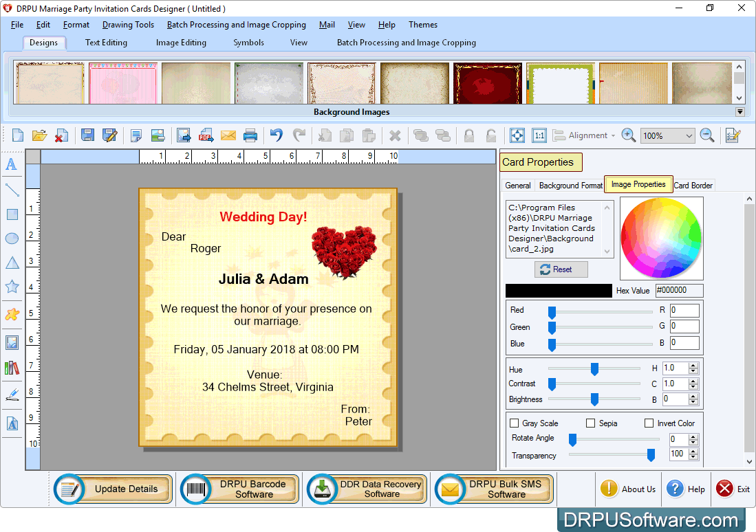Click the 1:1 actual size icon
Screen dimensions: 756x532
(x=539, y=135)
